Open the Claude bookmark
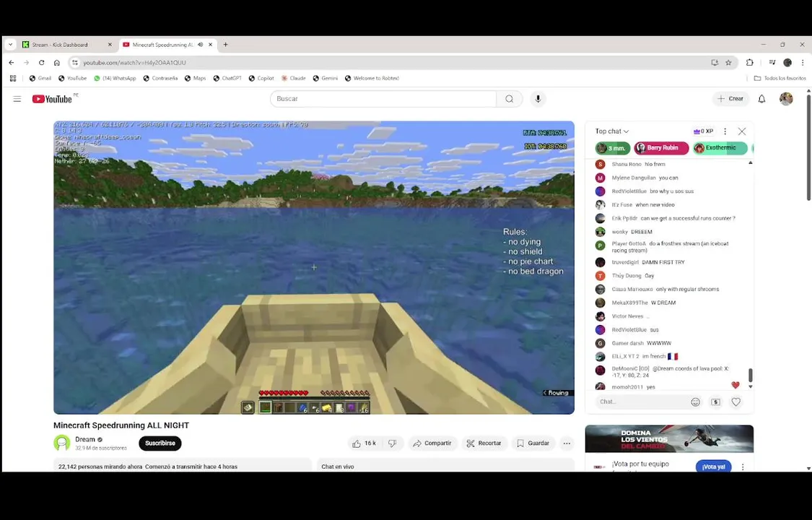 293,78
